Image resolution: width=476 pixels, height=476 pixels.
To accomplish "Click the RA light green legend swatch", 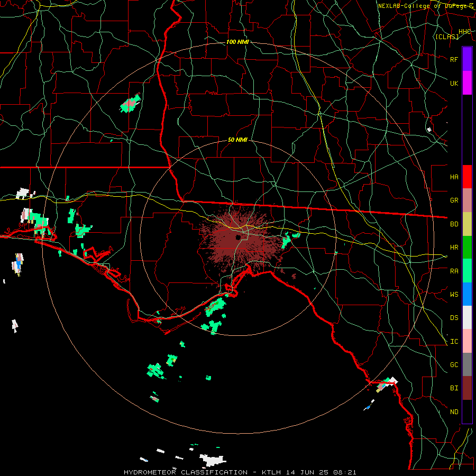I will (x=467, y=271).
